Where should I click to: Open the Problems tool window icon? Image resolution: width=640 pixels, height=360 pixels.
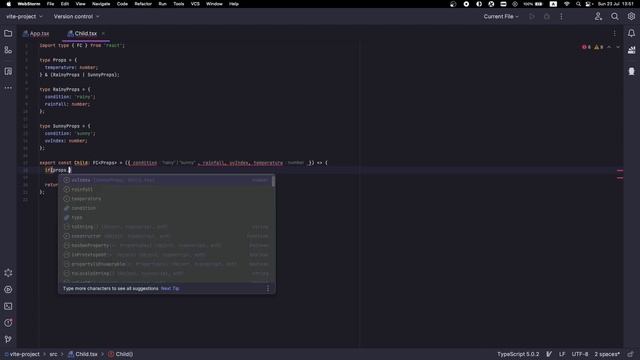[8, 322]
